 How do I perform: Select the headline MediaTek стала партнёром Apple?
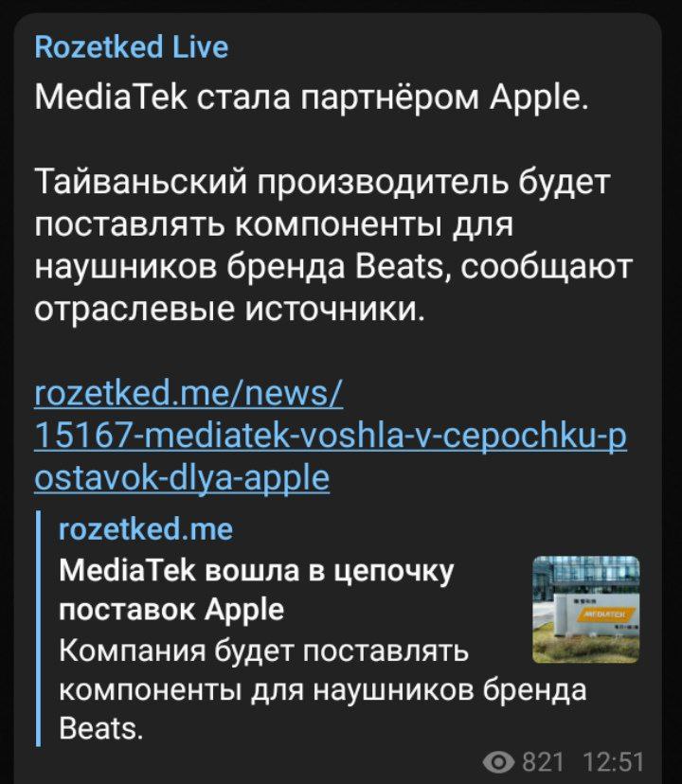312,98
